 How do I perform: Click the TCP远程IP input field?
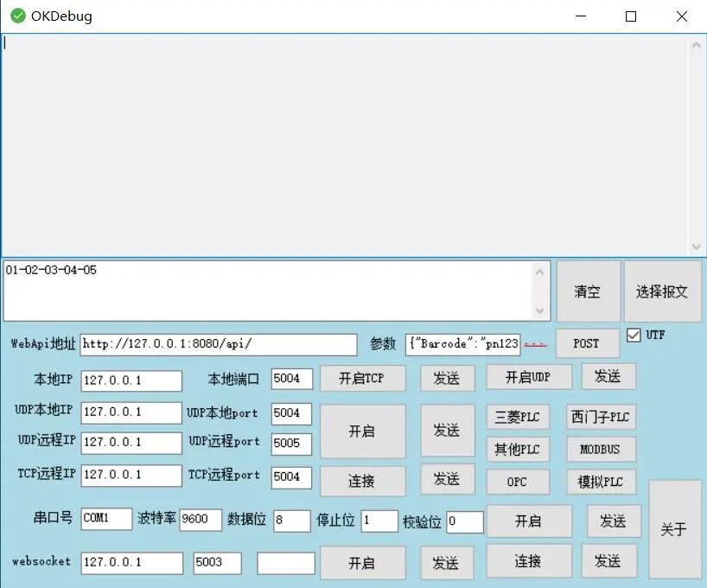[131, 476]
